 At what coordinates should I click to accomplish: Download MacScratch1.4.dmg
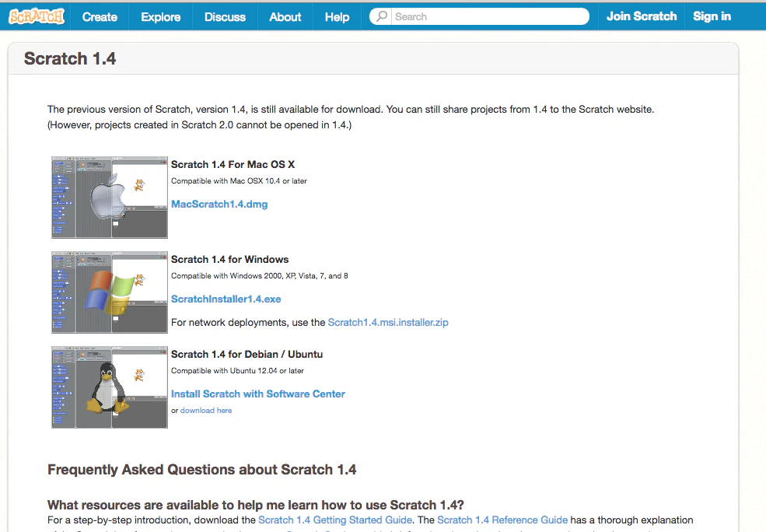[219, 205]
